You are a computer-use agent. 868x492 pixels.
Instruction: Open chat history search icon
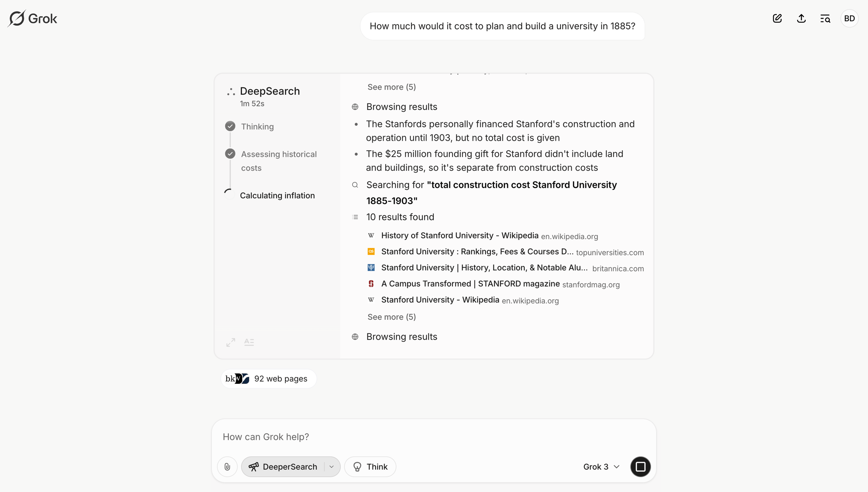pyautogui.click(x=825, y=18)
